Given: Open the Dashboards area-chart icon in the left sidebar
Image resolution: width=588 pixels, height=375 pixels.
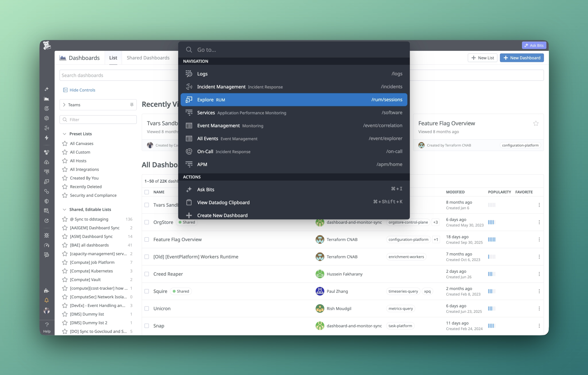Looking at the screenshot, I should pyautogui.click(x=46, y=99).
